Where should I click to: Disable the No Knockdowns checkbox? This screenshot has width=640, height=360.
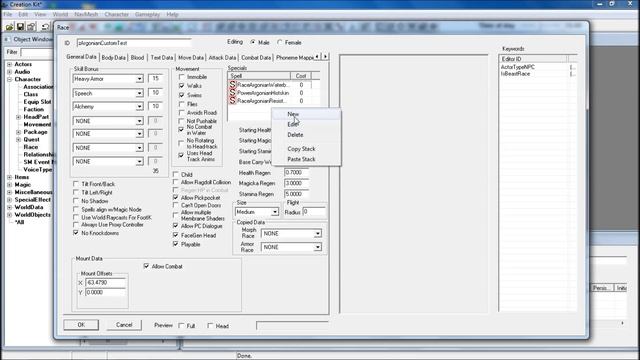click(x=76, y=233)
